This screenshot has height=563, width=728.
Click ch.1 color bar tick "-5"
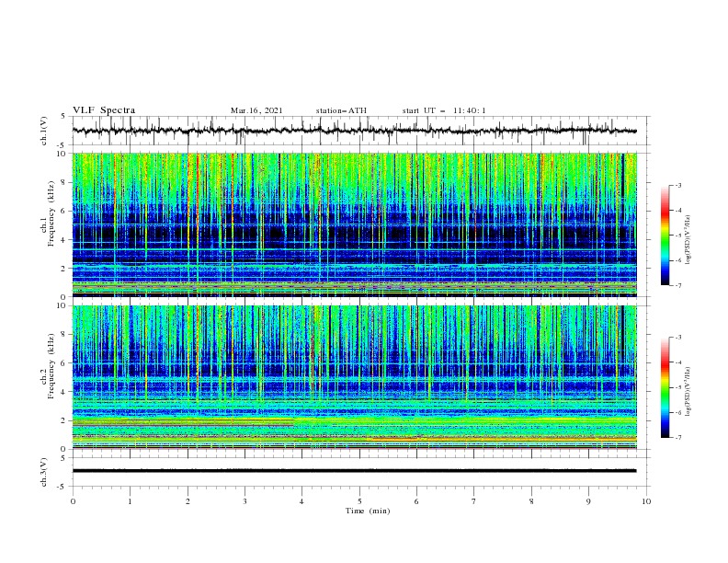tap(678, 236)
